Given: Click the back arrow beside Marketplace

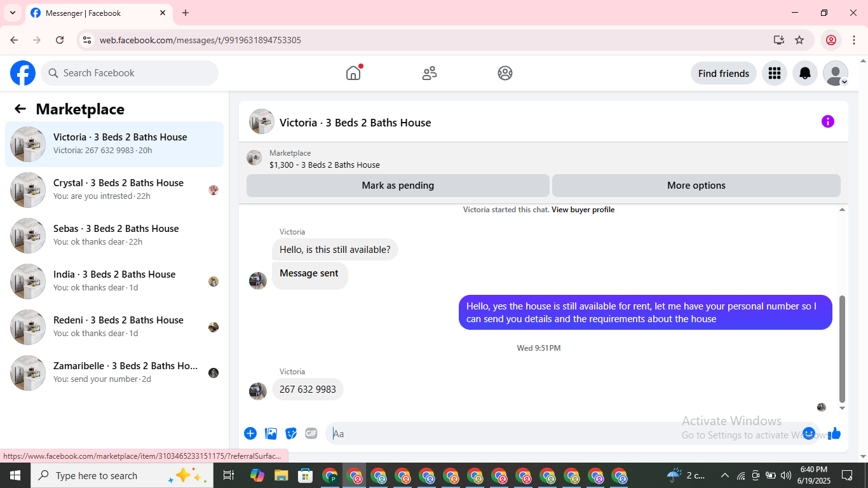Looking at the screenshot, I should point(20,109).
